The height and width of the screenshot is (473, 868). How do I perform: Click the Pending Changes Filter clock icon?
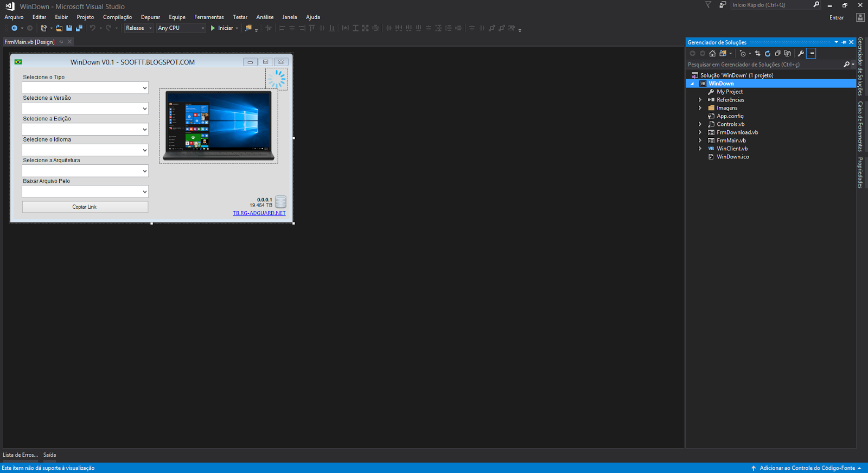(743, 53)
